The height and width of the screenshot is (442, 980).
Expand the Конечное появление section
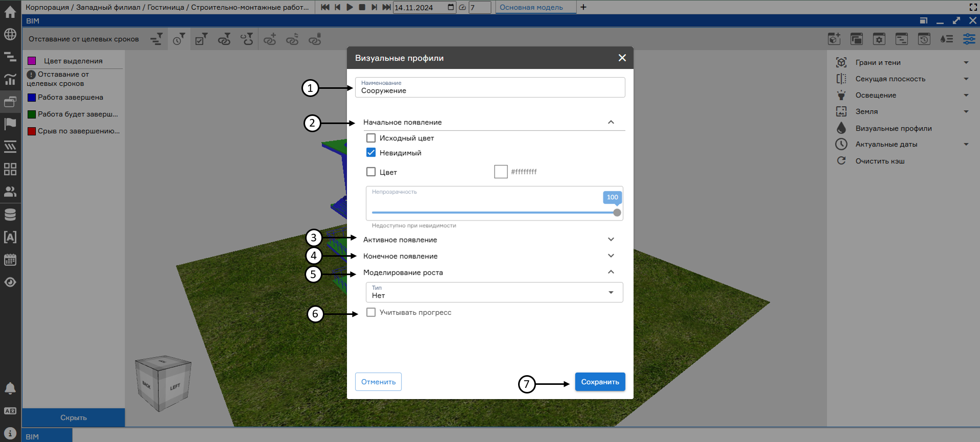pyautogui.click(x=611, y=256)
